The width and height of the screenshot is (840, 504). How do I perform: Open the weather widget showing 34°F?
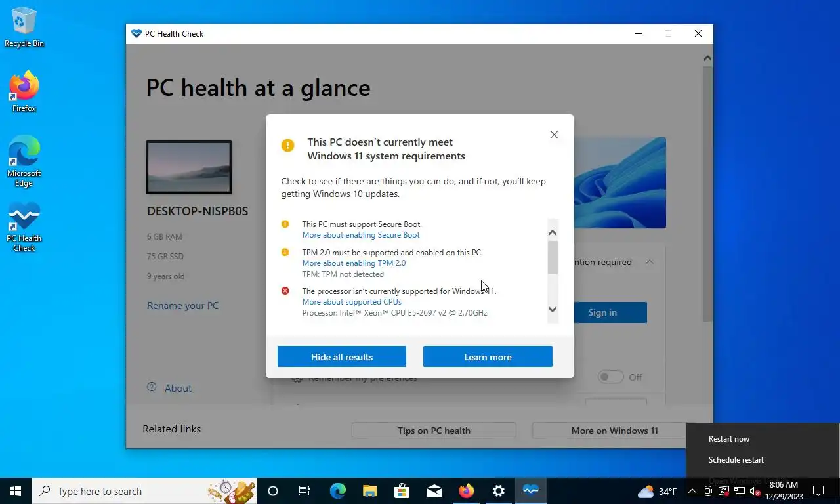[657, 491]
